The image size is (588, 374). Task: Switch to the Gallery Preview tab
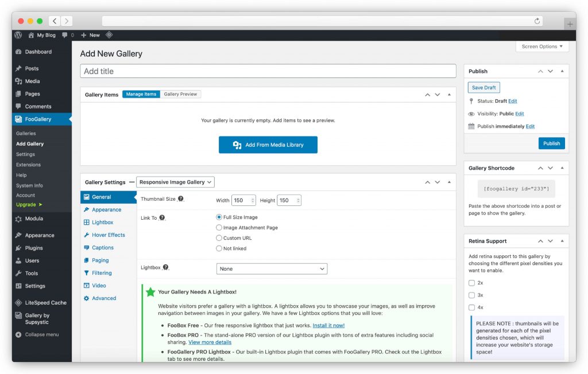tap(180, 94)
